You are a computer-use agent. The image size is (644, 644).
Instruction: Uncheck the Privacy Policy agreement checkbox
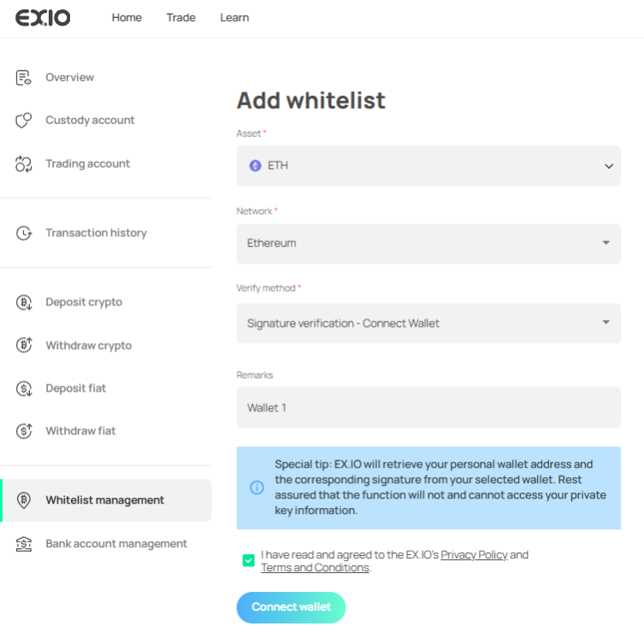click(249, 561)
